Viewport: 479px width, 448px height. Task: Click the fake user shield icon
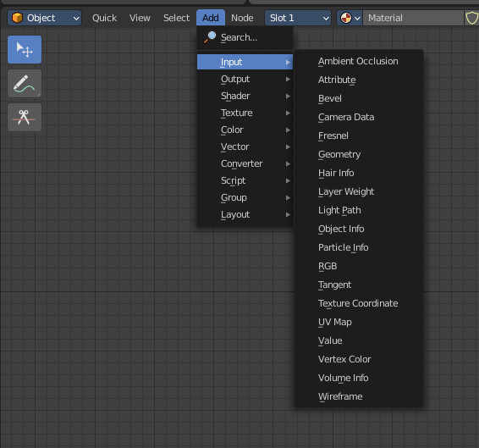click(x=471, y=18)
